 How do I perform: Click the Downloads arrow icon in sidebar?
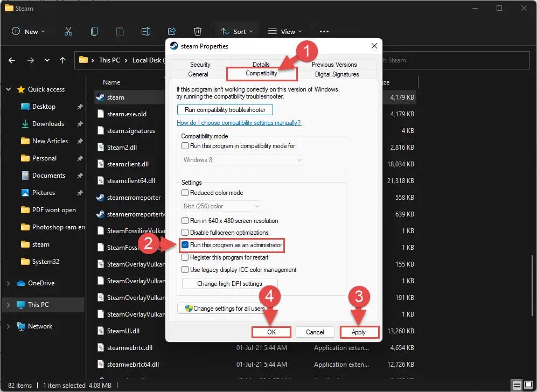25,124
